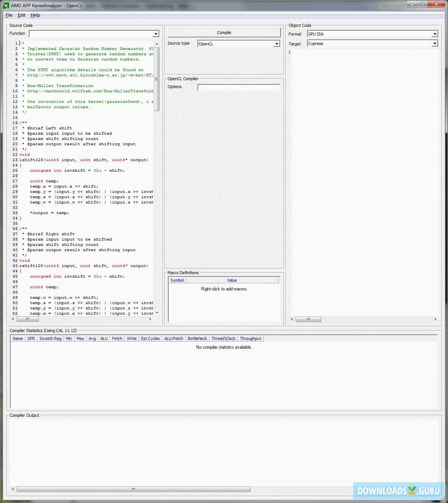This screenshot has width=448, height=503.
Task: Open the Target dropdown showing Cypress
Action: tap(436, 43)
